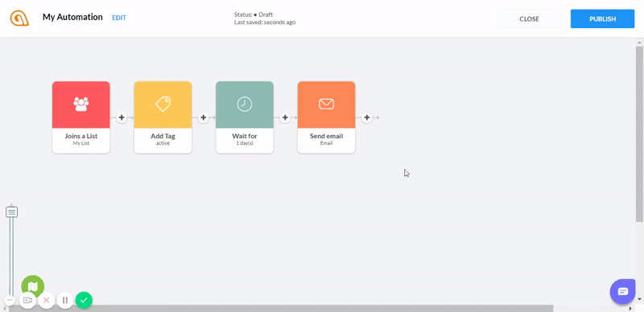
Task: Cancel recording with the red X
Action: pyautogui.click(x=46, y=300)
